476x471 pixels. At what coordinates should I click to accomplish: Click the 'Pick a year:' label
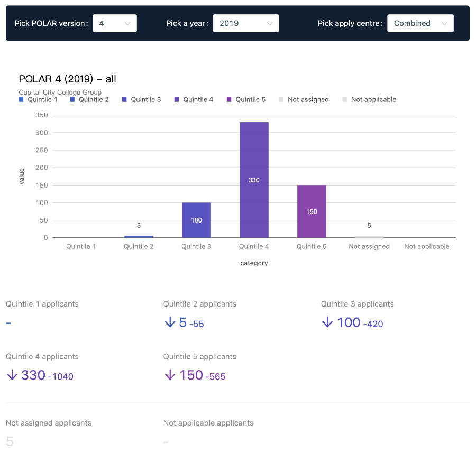coord(187,23)
